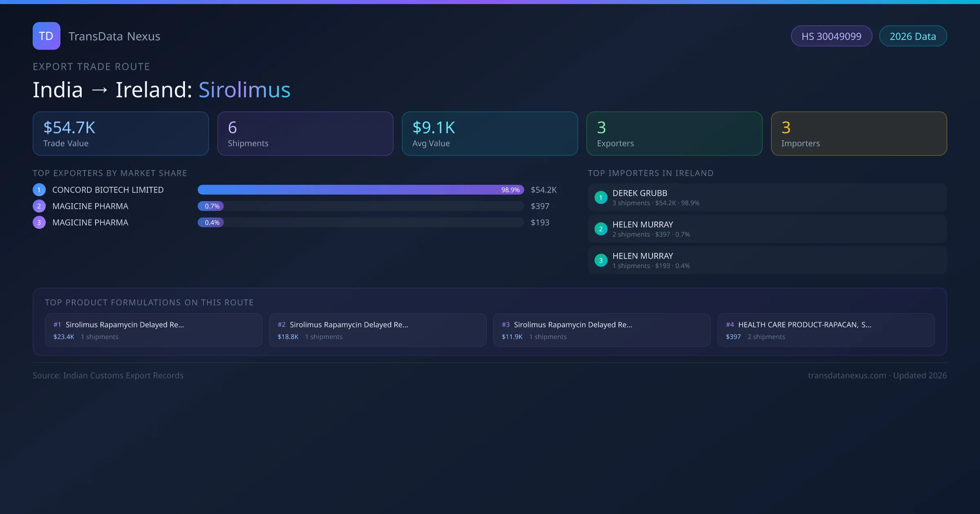
Task: Click the Sirolimus title text
Action: [244, 90]
